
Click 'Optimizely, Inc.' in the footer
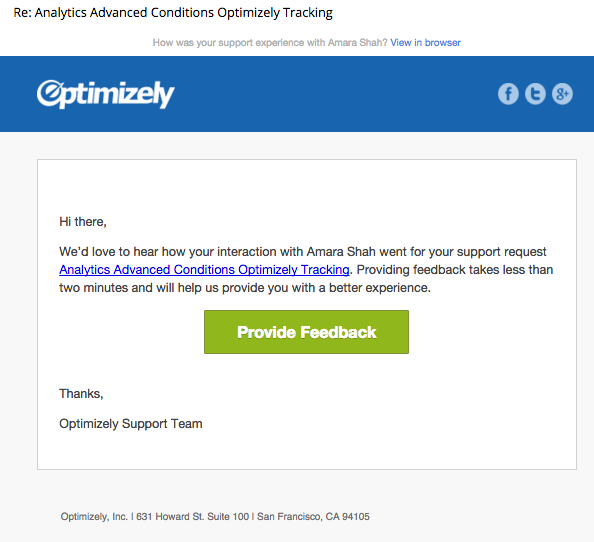[94, 517]
